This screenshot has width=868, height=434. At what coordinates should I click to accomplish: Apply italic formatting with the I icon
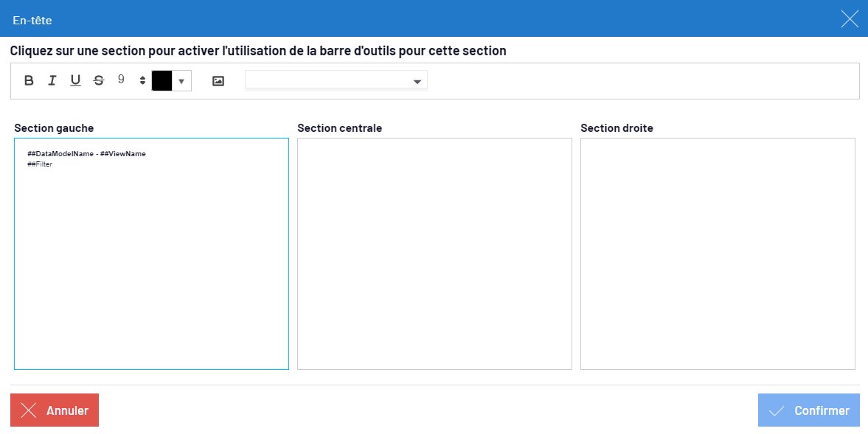click(x=52, y=81)
